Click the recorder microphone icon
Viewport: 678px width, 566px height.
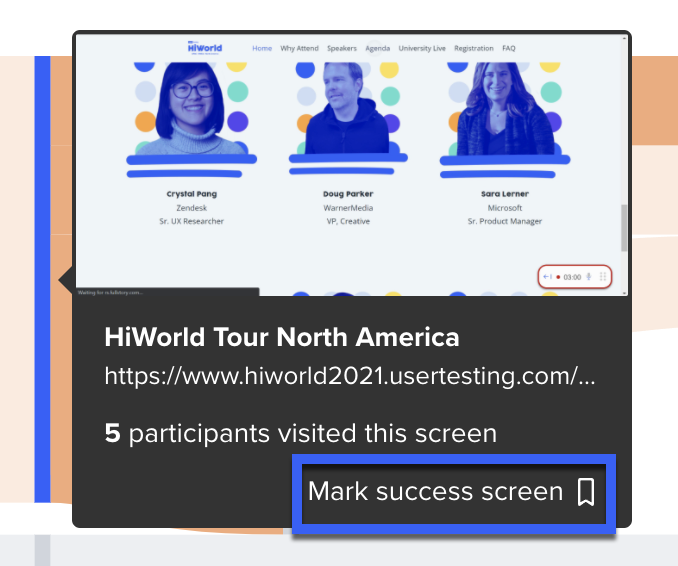coord(588,277)
